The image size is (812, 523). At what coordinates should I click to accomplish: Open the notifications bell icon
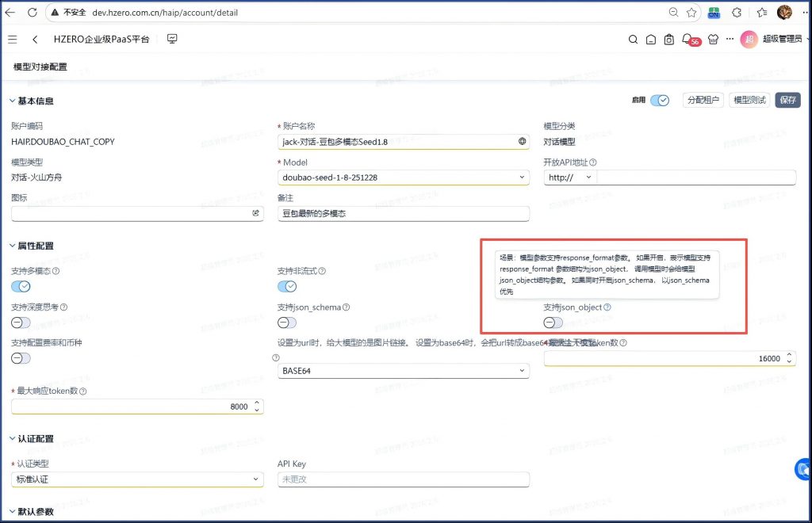[687, 39]
